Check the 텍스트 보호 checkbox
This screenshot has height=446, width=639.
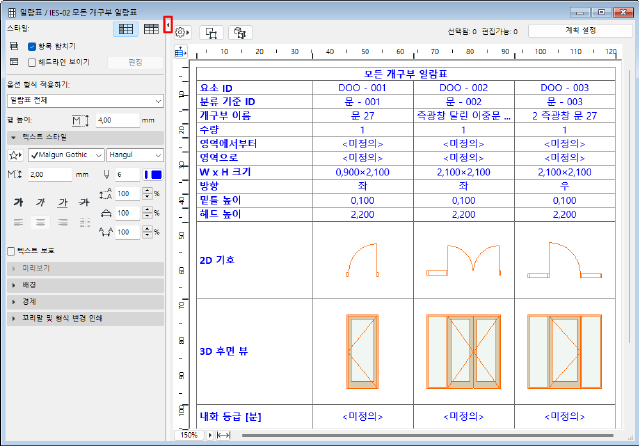pos(12,251)
